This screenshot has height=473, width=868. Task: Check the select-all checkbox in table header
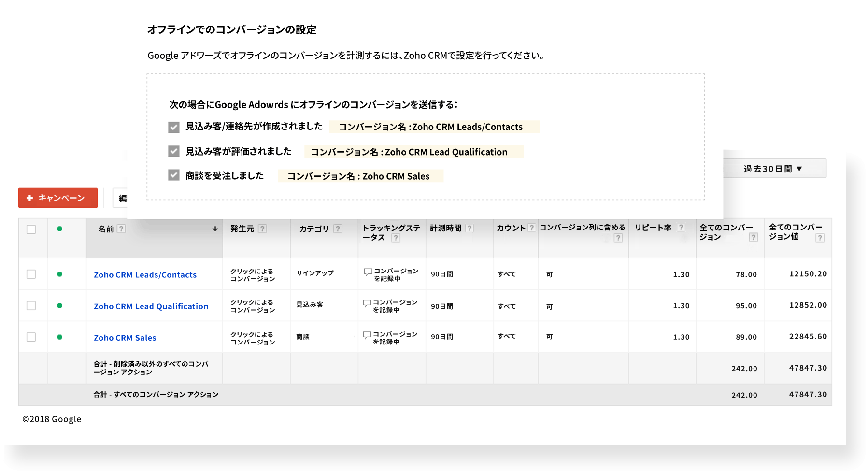point(31,229)
